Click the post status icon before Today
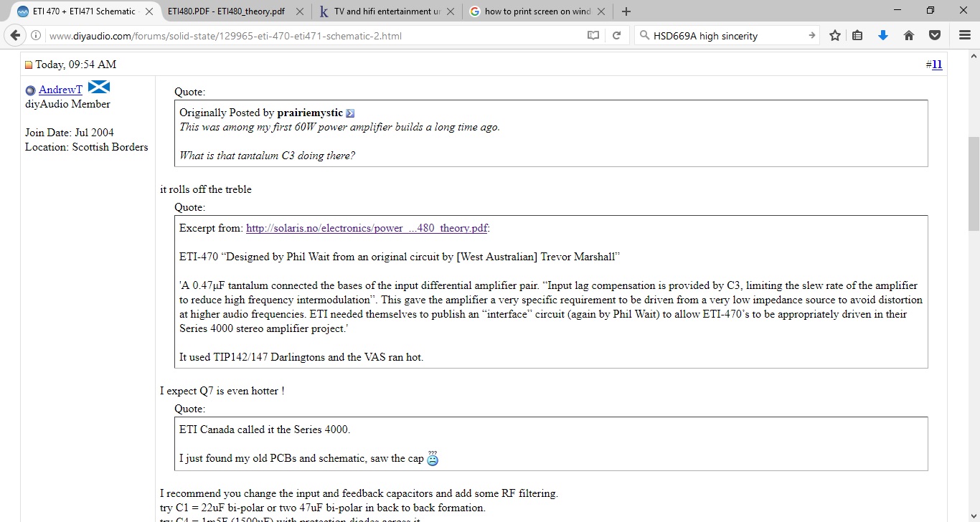This screenshot has width=980, height=522. click(29, 65)
